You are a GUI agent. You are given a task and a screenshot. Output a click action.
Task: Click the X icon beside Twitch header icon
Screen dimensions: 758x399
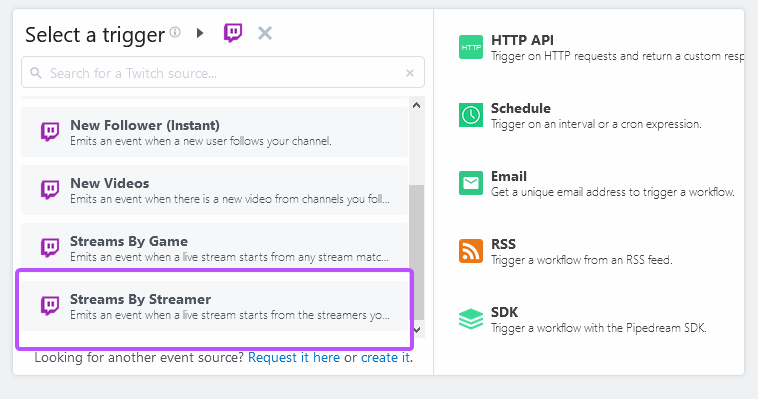265,33
